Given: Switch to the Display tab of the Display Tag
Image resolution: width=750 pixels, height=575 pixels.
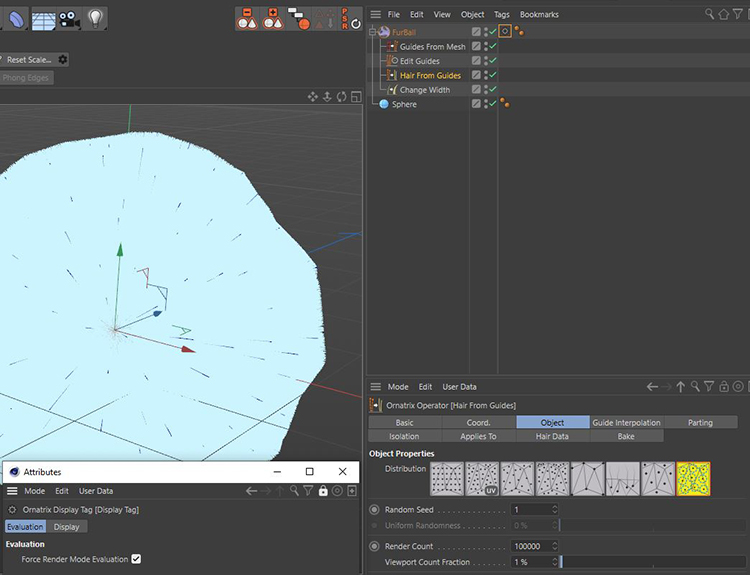Looking at the screenshot, I should click(x=67, y=527).
